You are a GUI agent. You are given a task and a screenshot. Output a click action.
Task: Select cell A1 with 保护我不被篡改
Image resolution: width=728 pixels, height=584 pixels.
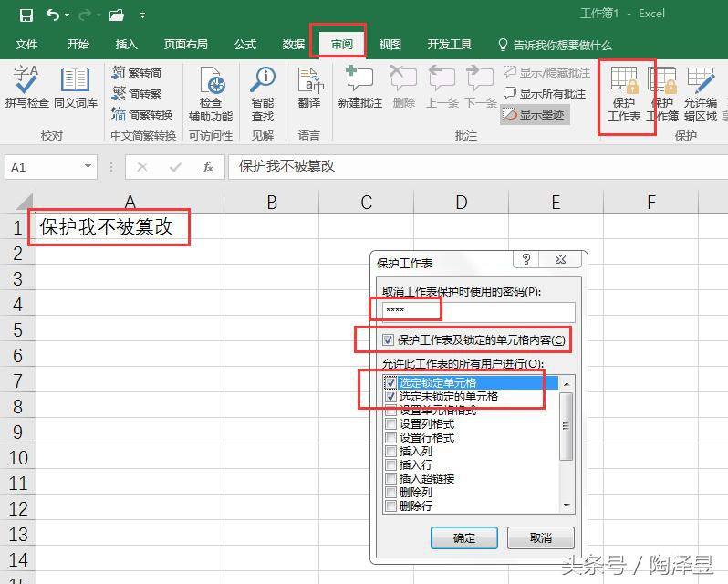pos(130,227)
